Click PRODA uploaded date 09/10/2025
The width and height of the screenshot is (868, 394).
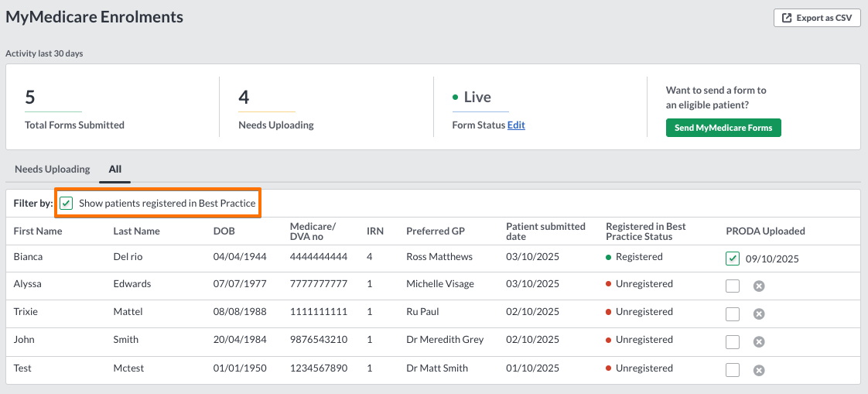[772, 259]
